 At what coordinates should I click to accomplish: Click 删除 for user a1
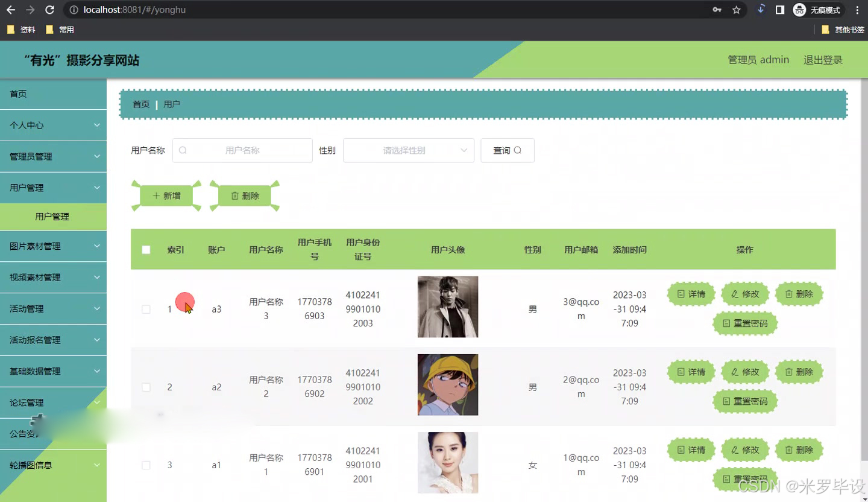(x=799, y=450)
